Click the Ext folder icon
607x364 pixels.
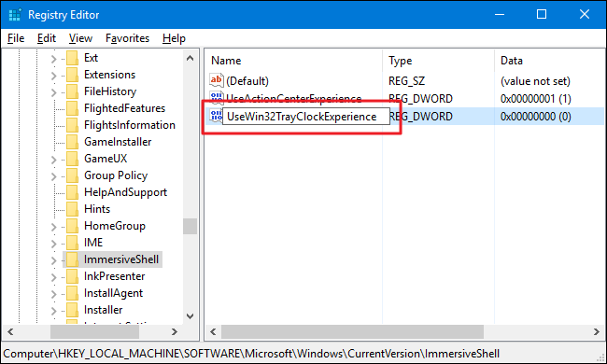(x=73, y=58)
